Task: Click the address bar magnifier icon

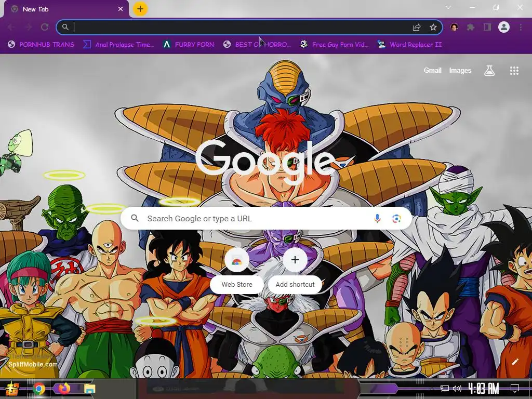Action: [x=65, y=27]
